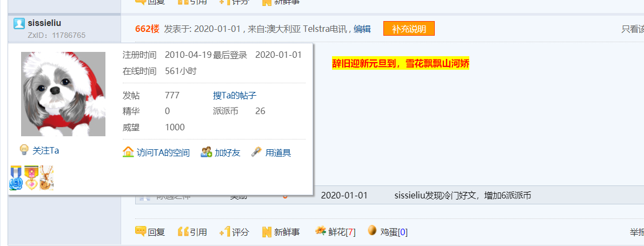Click the 662楼 floor number link
Viewport: 644px width, 246px height.
coord(147,29)
